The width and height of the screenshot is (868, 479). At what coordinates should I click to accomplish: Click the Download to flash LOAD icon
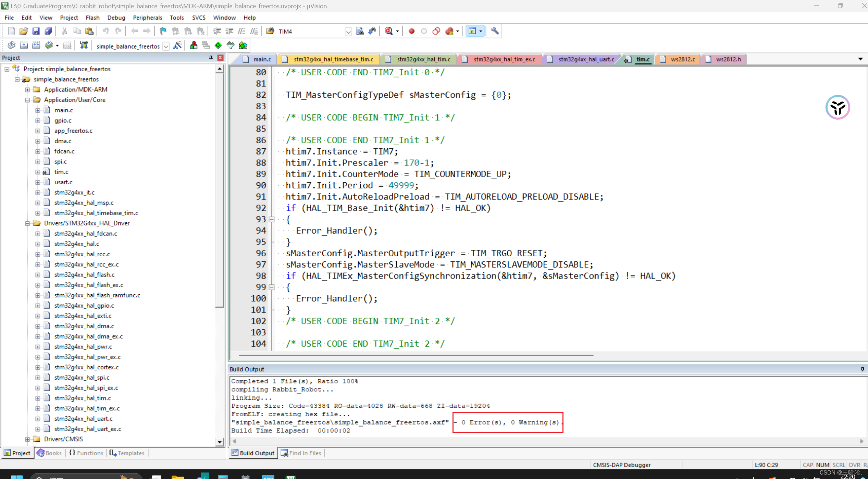click(84, 45)
